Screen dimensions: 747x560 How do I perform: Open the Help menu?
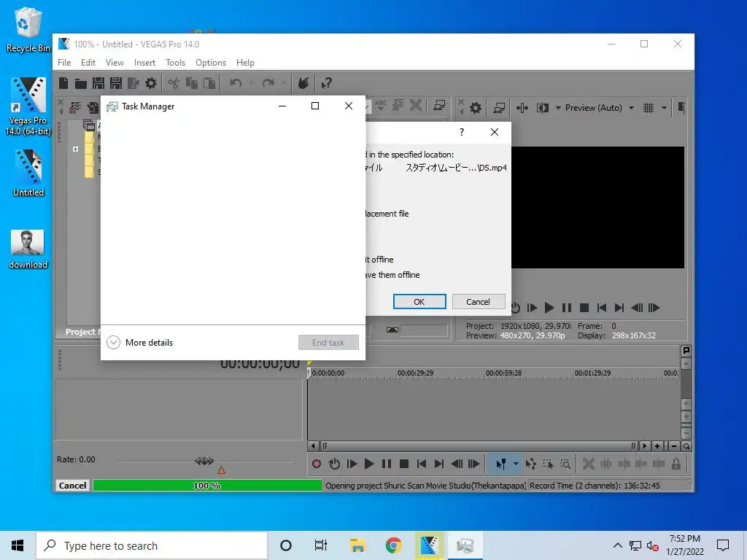point(245,63)
